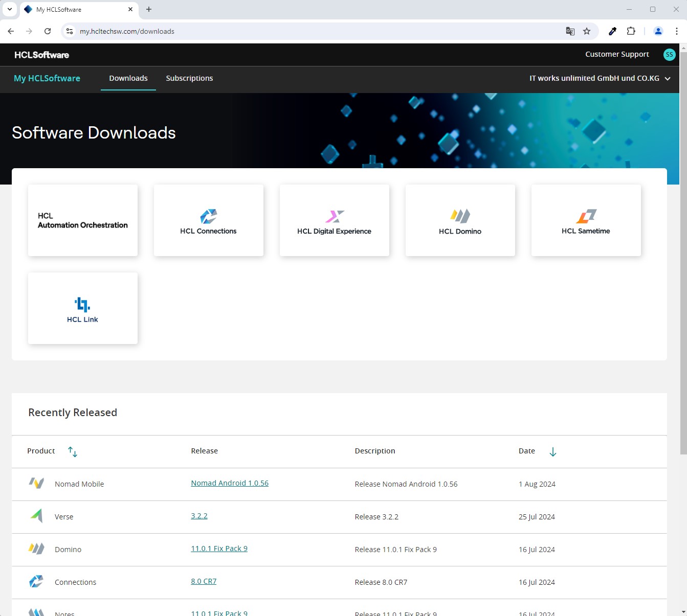This screenshot has height=616, width=687.
Task: Click 'Release Nomad Android 1.0.56' description
Action: point(406,484)
